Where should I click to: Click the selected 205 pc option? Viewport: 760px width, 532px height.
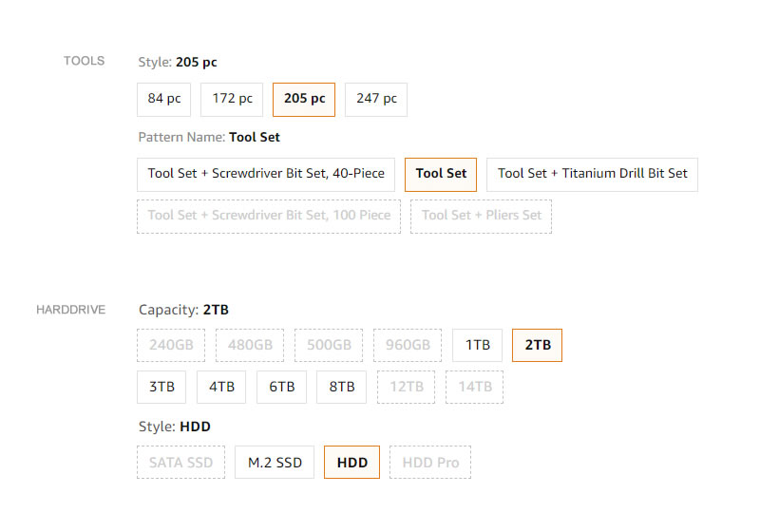pos(304,99)
